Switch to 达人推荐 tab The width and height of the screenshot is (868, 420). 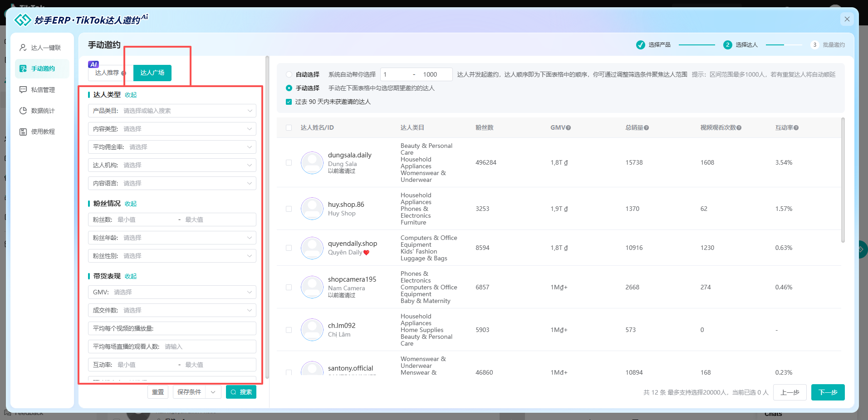tap(107, 73)
